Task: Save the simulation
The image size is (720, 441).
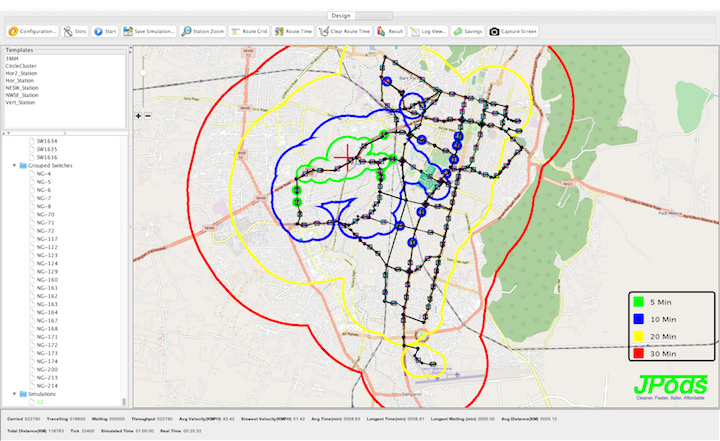Action: 149,31
